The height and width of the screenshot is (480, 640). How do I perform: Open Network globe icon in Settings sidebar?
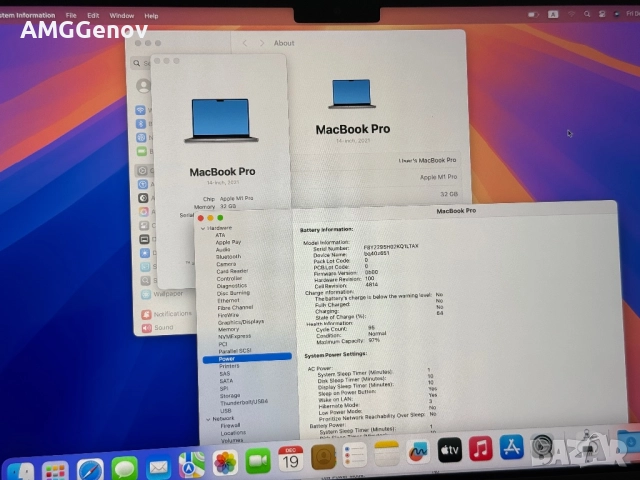click(x=142, y=138)
